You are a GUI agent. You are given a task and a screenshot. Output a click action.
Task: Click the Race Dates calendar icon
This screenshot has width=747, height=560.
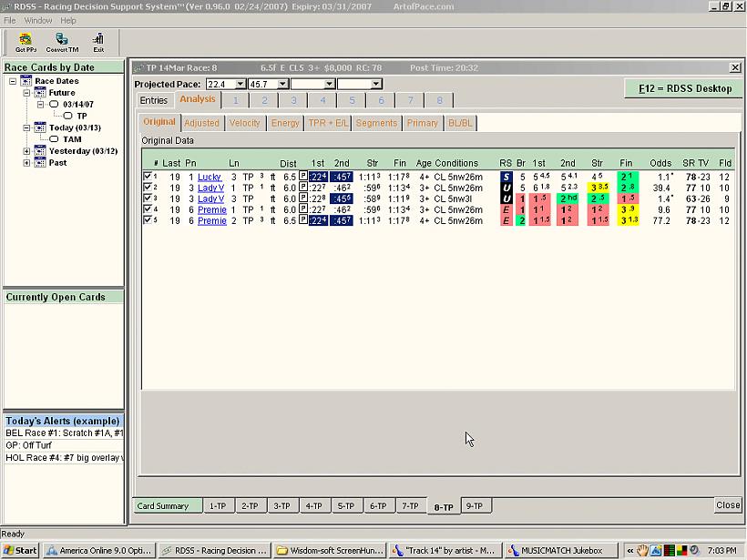point(26,81)
